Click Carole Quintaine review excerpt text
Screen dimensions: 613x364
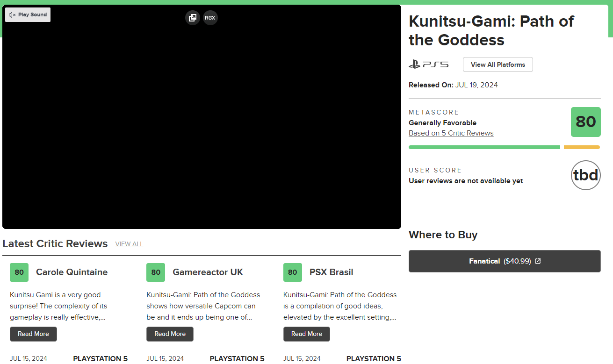(58, 306)
